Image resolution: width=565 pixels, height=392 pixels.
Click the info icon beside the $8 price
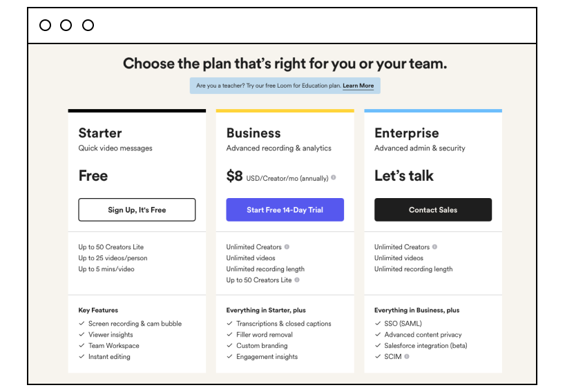pyautogui.click(x=334, y=177)
